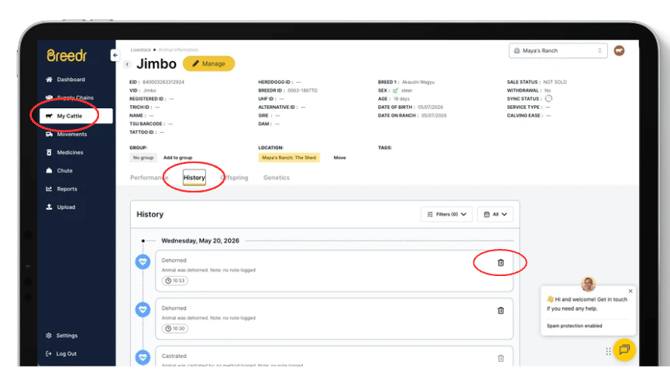
Task: Click Maya's Ranch: The Shed location
Action: 289,158
